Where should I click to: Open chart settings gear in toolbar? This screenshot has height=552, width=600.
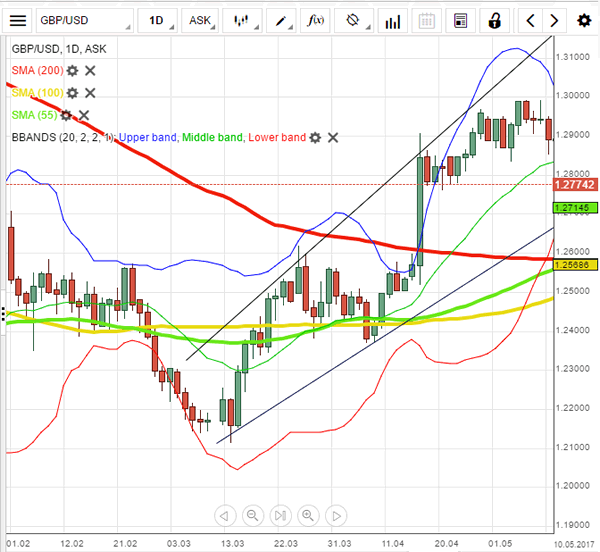pos(584,21)
